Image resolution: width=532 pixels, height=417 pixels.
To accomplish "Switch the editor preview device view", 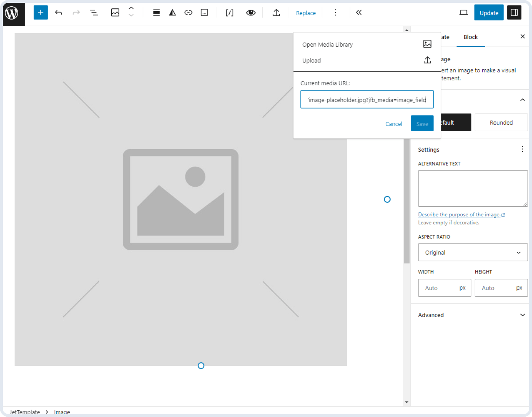I will pyautogui.click(x=463, y=12).
